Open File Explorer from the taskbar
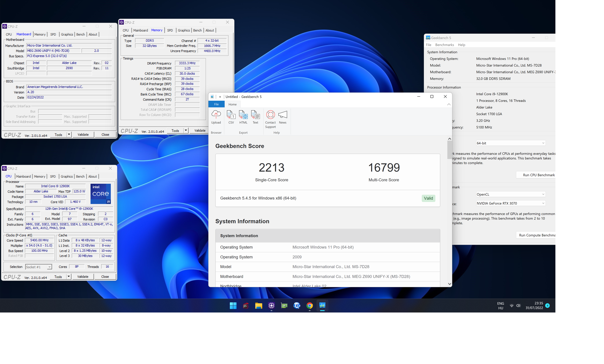Screen dimensions: 604x364 [259, 306]
